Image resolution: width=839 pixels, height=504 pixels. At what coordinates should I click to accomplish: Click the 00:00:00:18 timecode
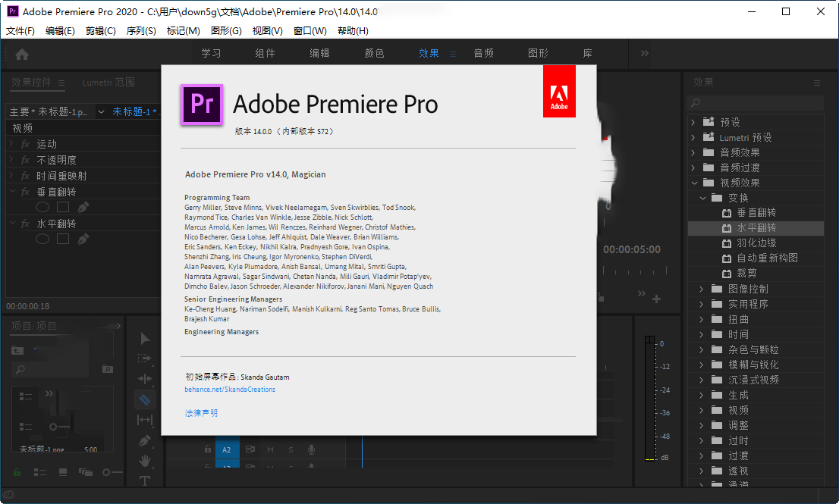28,307
